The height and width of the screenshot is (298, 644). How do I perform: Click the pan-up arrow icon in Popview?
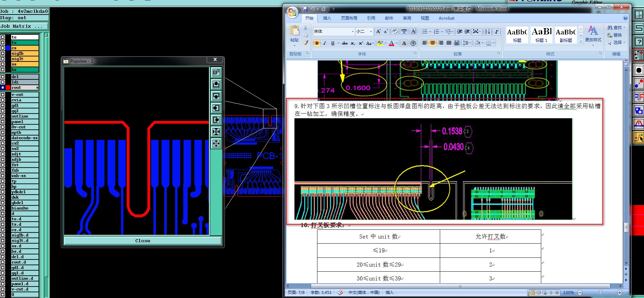coord(216,84)
